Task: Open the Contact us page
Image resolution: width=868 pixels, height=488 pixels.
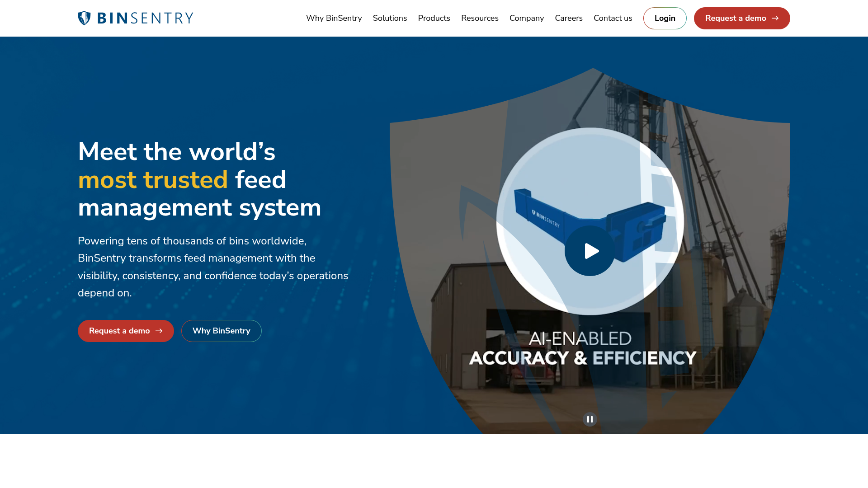Action: point(613,18)
